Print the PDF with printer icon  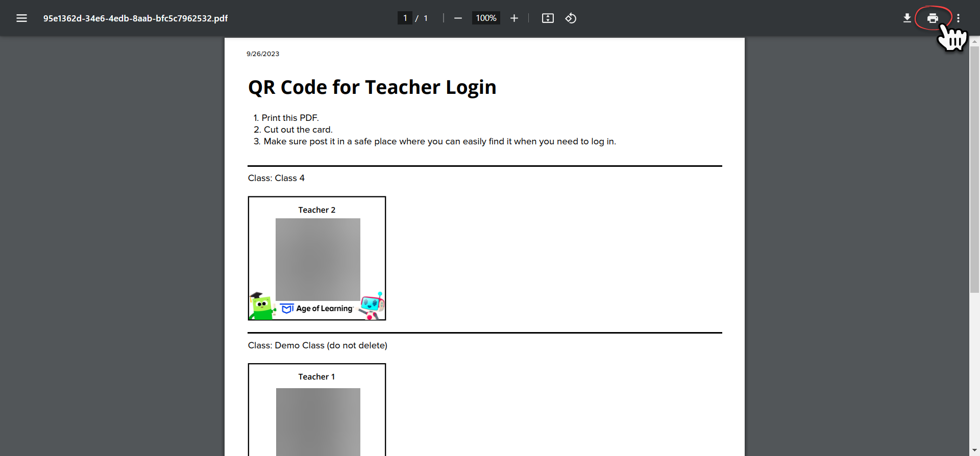(933, 18)
